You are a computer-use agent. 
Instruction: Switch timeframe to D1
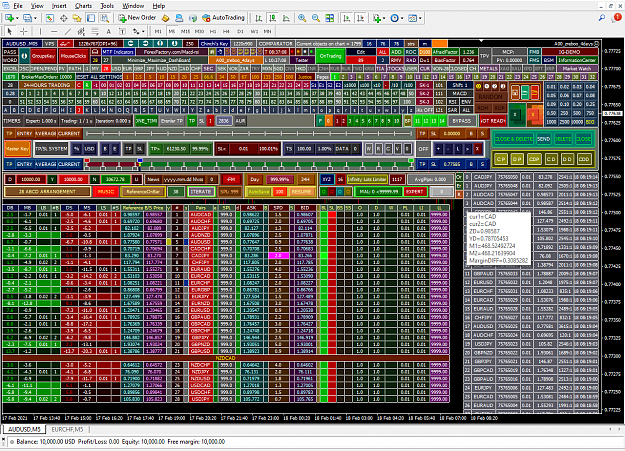tap(240, 31)
